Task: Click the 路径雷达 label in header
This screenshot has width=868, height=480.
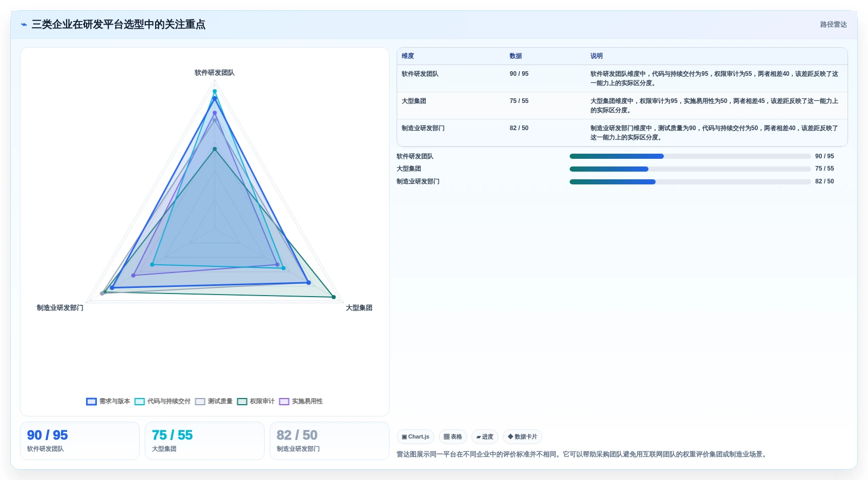Action: [833, 25]
